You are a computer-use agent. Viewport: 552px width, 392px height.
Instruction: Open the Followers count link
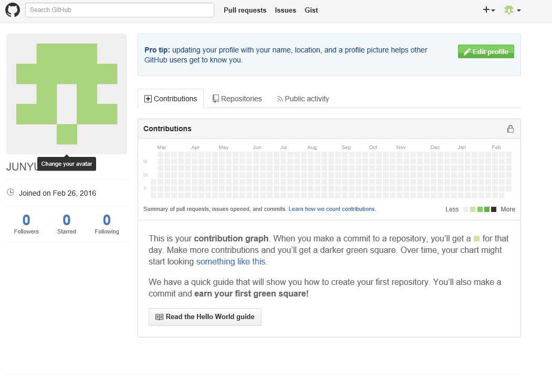[x=26, y=224]
